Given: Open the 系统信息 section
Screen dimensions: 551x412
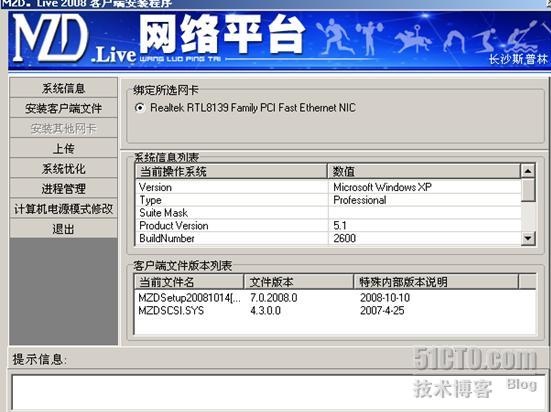Looking at the screenshot, I should pos(63,88).
